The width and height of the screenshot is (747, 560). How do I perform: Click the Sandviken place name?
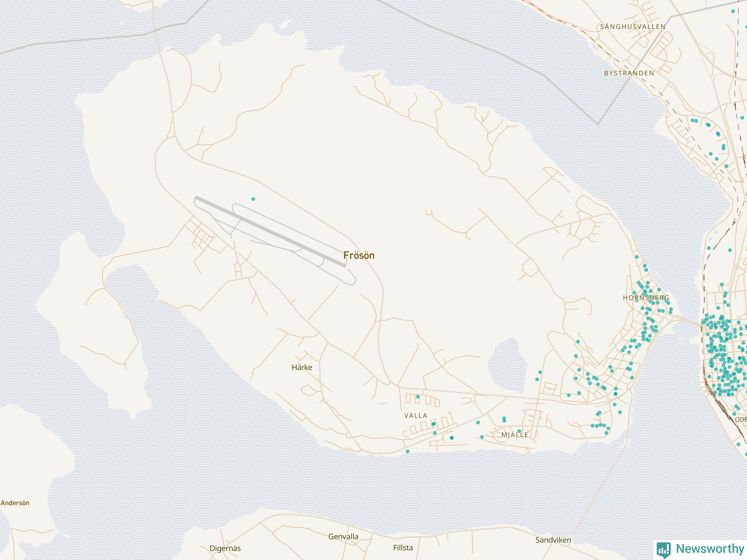(553, 540)
